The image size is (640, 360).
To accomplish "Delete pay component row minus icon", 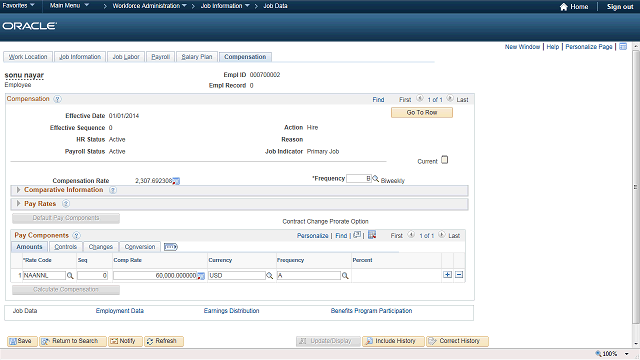I will coord(459,275).
